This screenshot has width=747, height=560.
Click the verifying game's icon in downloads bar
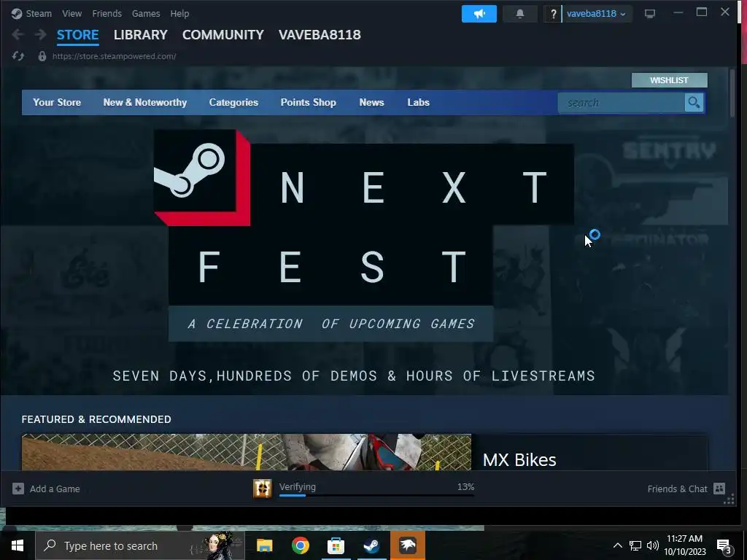click(262, 489)
